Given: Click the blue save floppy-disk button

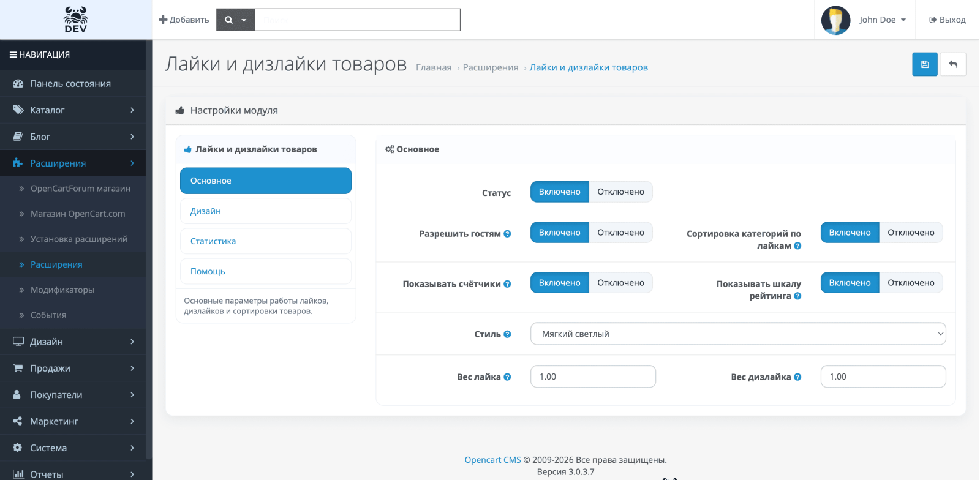Looking at the screenshot, I should (925, 64).
